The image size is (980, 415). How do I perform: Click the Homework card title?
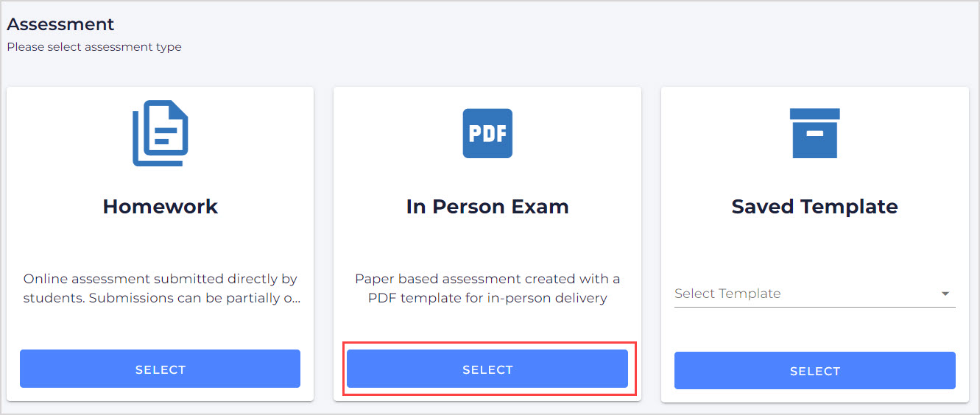(x=161, y=207)
